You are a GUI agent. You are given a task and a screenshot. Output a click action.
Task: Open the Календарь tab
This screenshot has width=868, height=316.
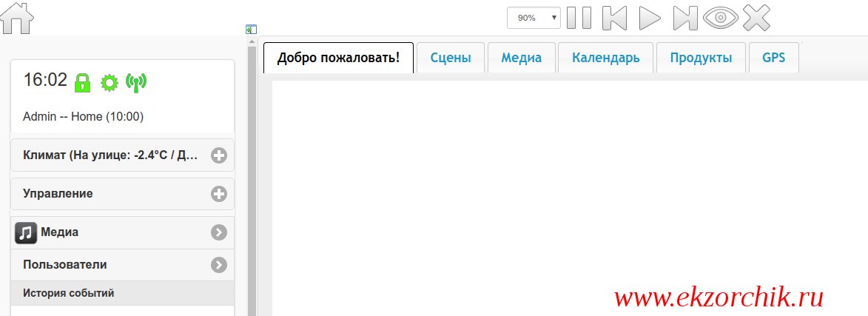click(x=605, y=58)
